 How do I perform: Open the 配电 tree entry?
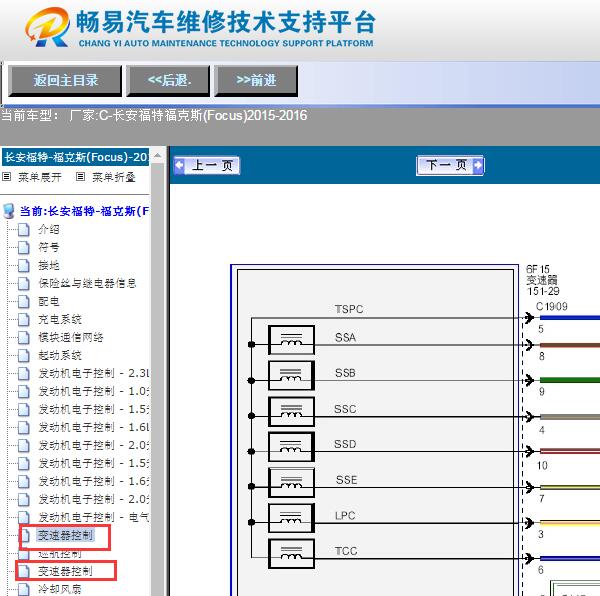tap(49, 301)
